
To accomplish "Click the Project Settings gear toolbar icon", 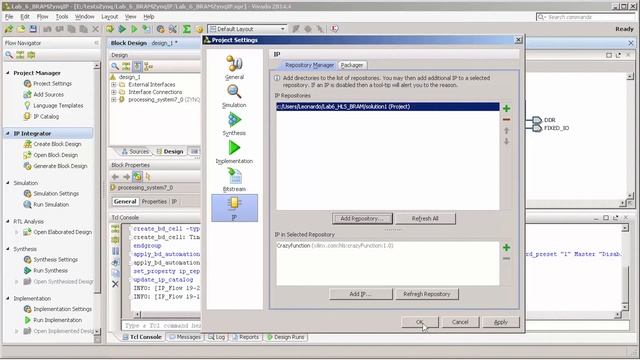I will point(160,29).
